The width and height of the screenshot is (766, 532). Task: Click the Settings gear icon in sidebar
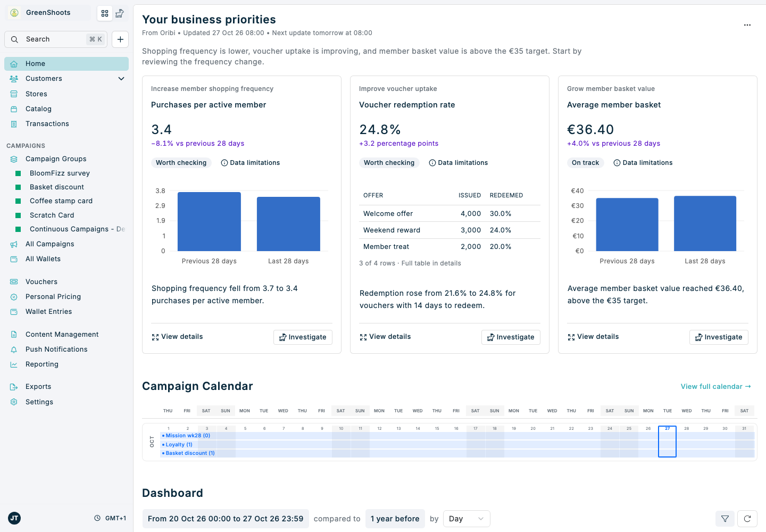coord(14,402)
